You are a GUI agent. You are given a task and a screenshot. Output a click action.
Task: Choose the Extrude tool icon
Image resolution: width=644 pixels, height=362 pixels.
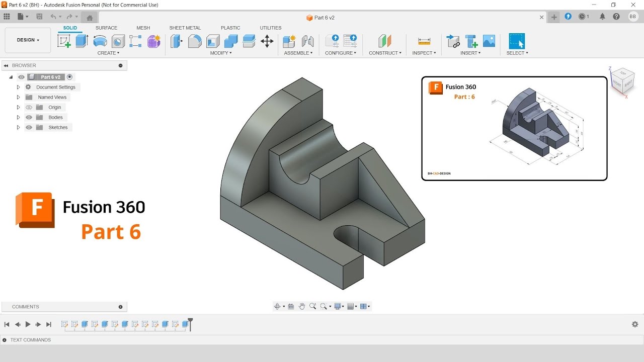point(82,41)
